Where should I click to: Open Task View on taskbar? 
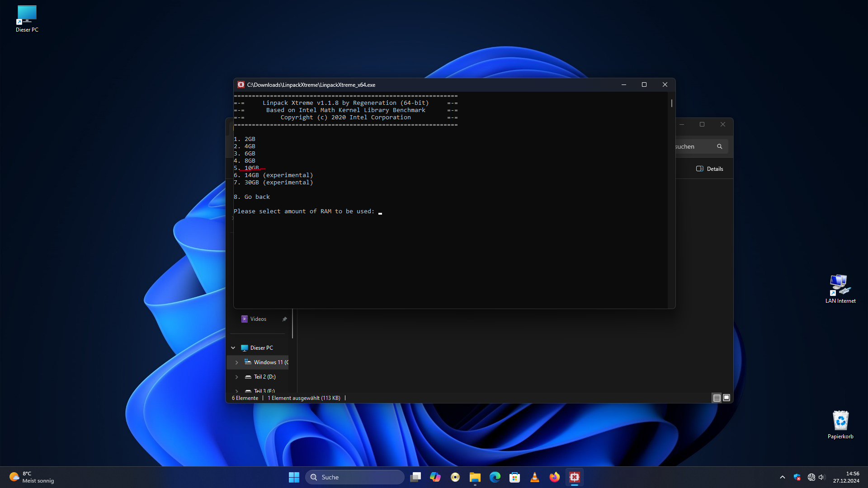click(415, 477)
